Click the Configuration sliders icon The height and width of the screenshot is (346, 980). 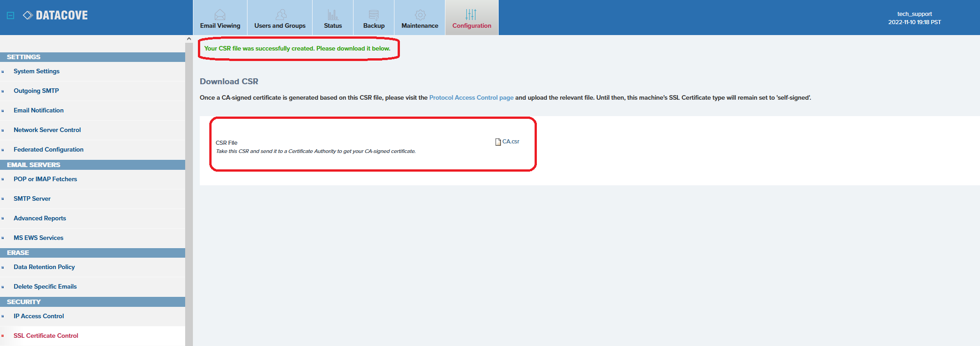point(471,15)
